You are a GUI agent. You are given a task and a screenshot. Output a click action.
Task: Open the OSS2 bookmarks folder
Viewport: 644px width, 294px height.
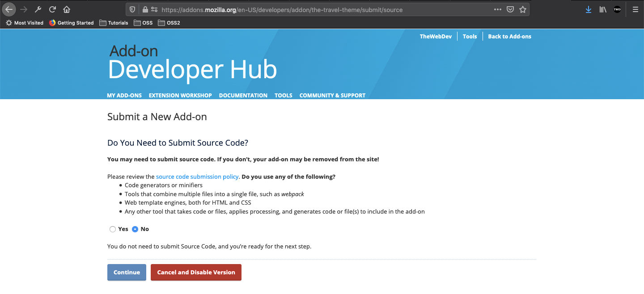[x=169, y=23]
